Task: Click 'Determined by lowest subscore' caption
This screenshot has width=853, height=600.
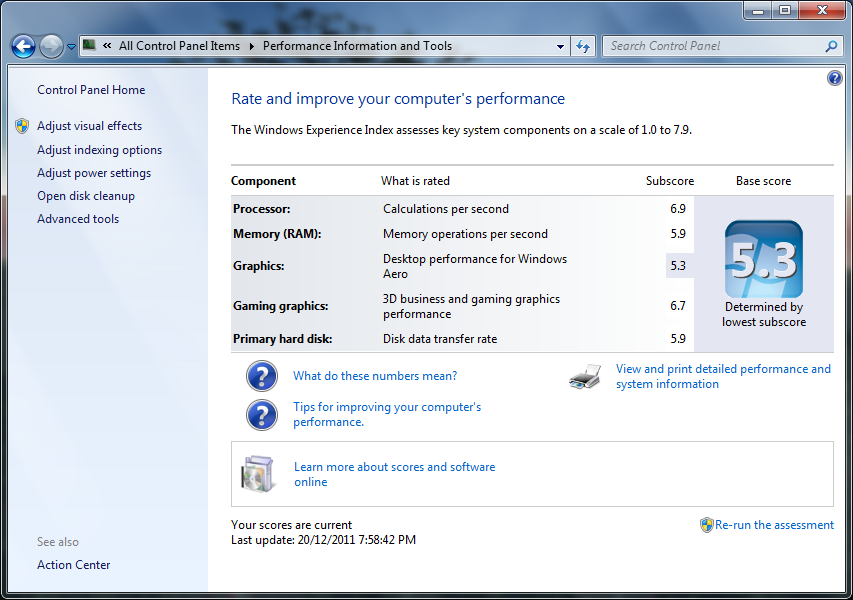Action: pos(764,314)
